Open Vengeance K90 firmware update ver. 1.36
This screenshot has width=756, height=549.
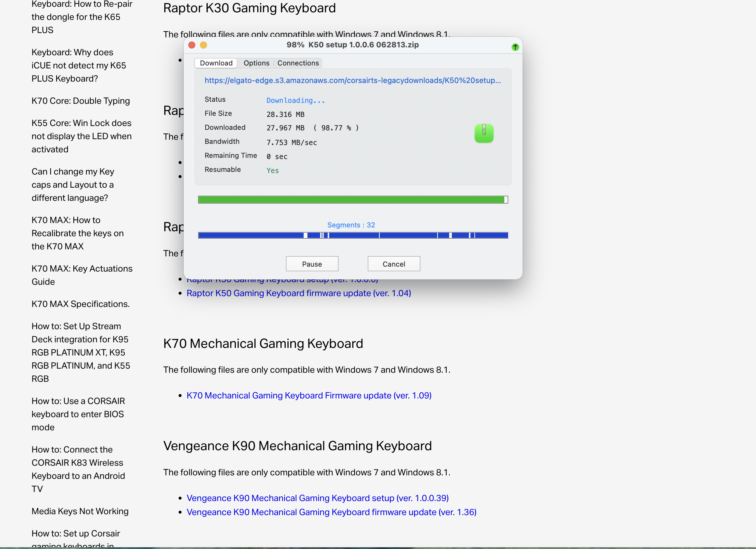pos(331,512)
